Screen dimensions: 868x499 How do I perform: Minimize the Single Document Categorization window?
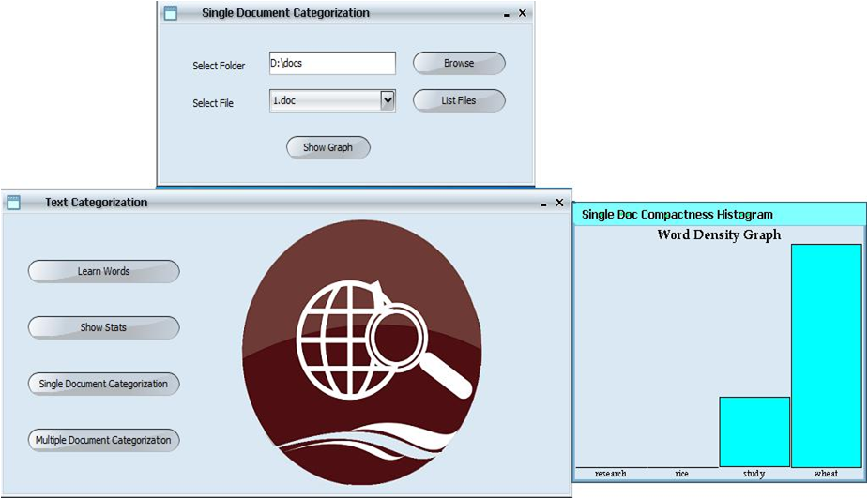(x=507, y=15)
